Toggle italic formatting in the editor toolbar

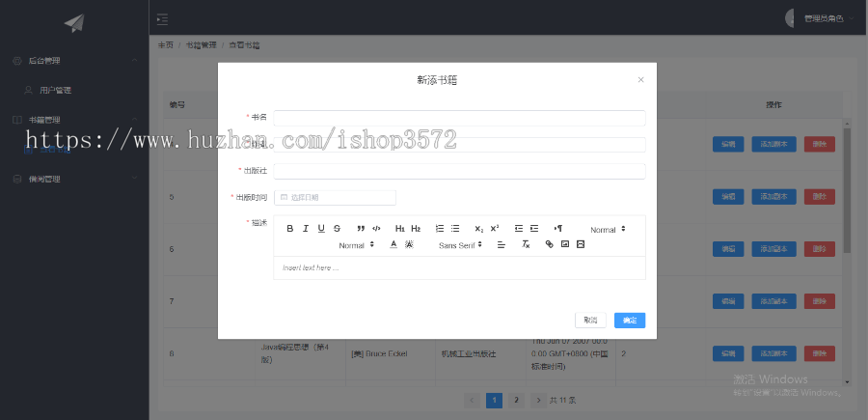tap(306, 228)
